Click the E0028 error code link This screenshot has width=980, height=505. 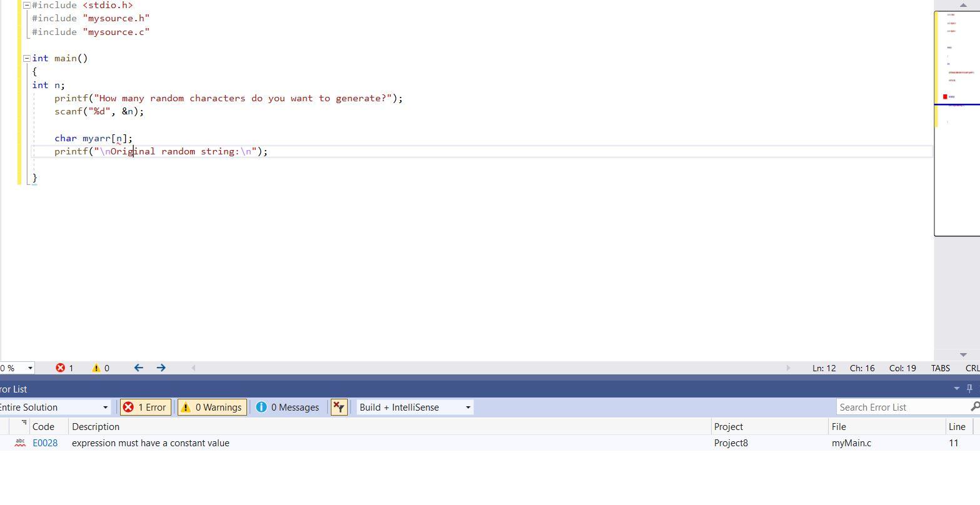45,442
